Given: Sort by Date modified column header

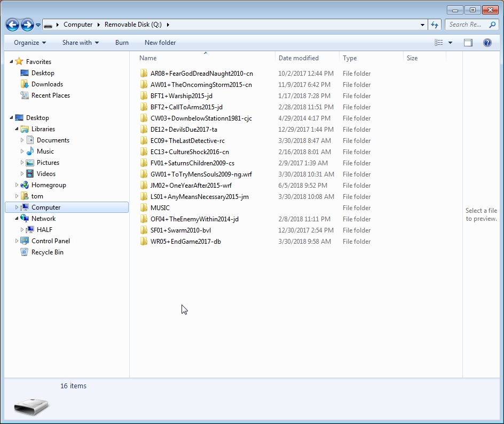Looking at the screenshot, I should pyautogui.click(x=298, y=58).
